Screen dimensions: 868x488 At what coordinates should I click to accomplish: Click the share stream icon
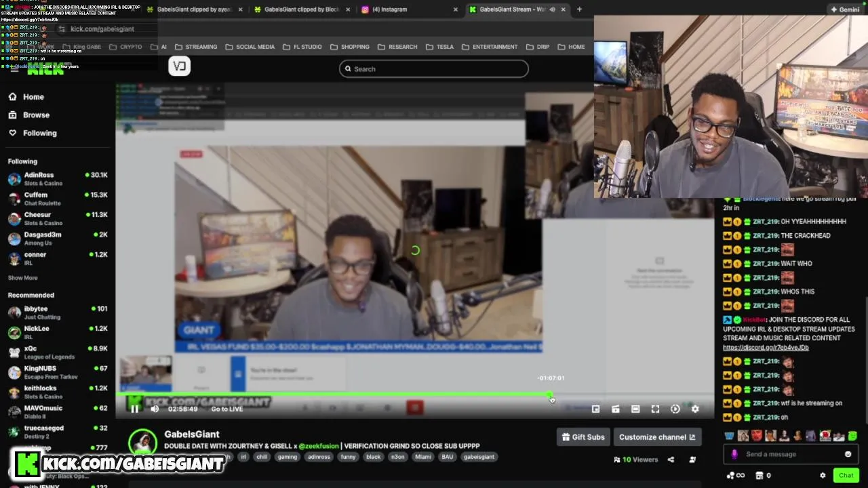tap(671, 460)
